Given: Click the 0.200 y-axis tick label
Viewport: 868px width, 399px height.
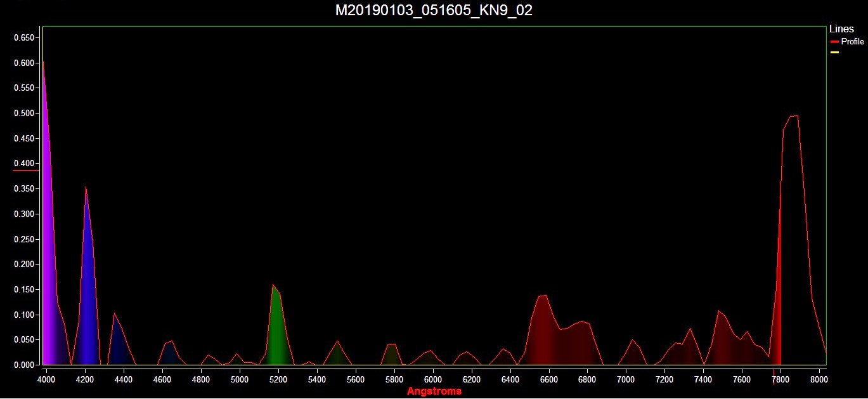Looking at the screenshot, I should [x=24, y=265].
